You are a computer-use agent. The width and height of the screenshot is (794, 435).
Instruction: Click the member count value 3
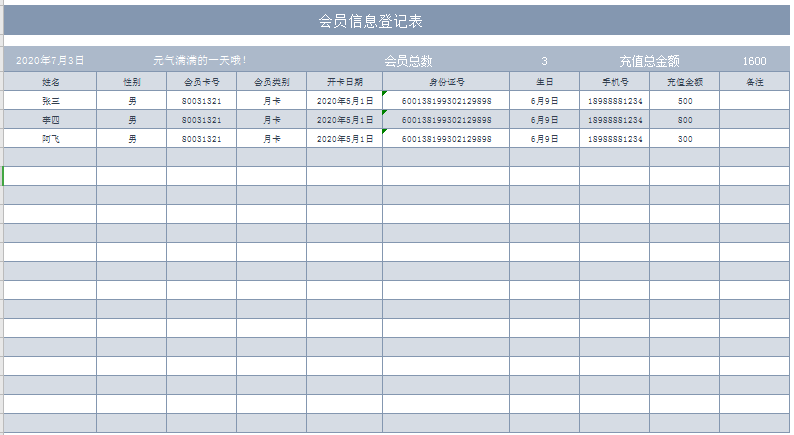coord(544,61)
